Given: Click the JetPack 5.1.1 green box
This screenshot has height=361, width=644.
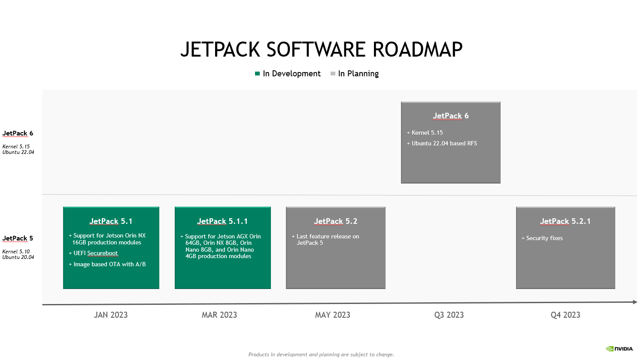Looking at the screenshot, I should tap(222, 248).
